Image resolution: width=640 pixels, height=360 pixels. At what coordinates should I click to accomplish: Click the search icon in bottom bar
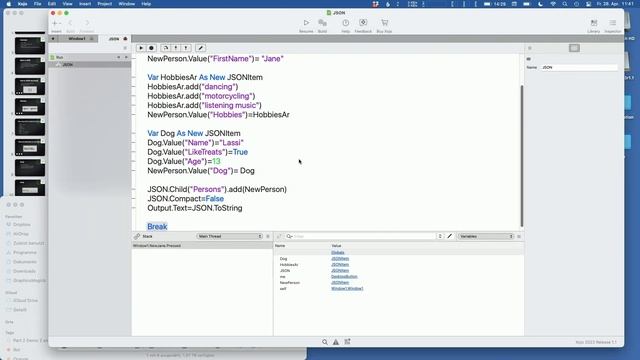[x=324, y=342]
